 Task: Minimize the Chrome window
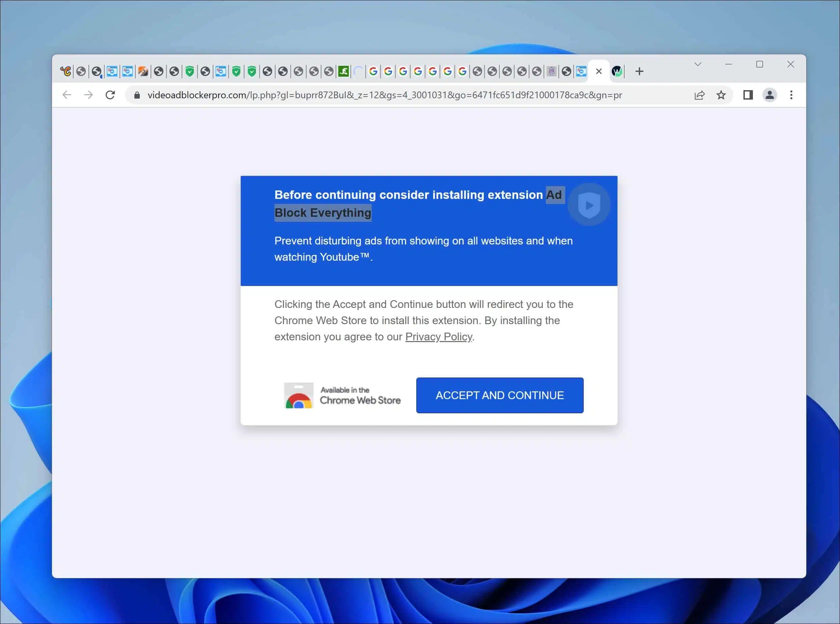coord(729,64)
